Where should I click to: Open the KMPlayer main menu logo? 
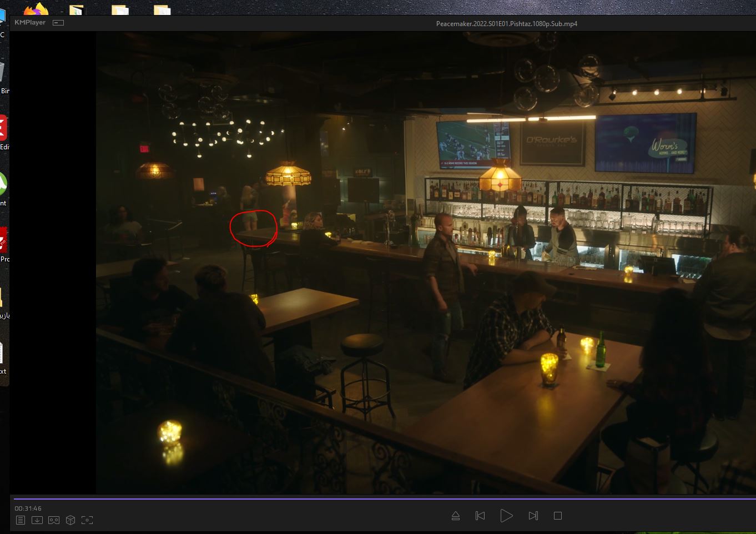point(30,23)
